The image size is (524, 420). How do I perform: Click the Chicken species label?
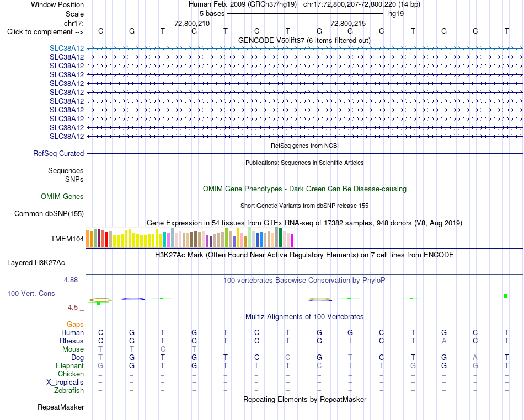71,374
